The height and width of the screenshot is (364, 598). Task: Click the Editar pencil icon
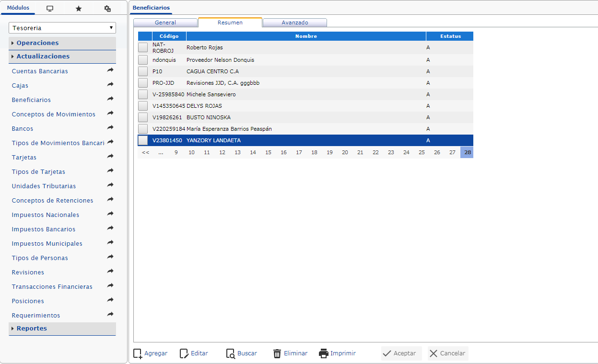pos(184,353)
